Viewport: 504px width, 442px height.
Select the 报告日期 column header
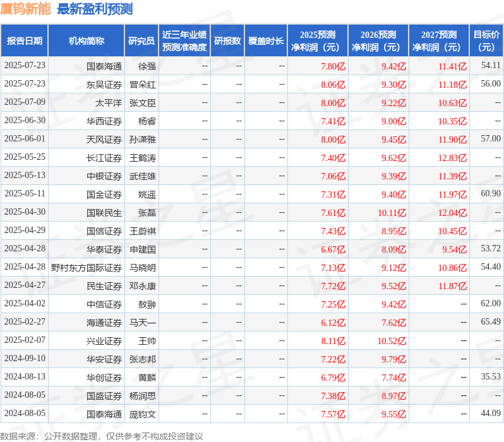click(x=25, y=41)
